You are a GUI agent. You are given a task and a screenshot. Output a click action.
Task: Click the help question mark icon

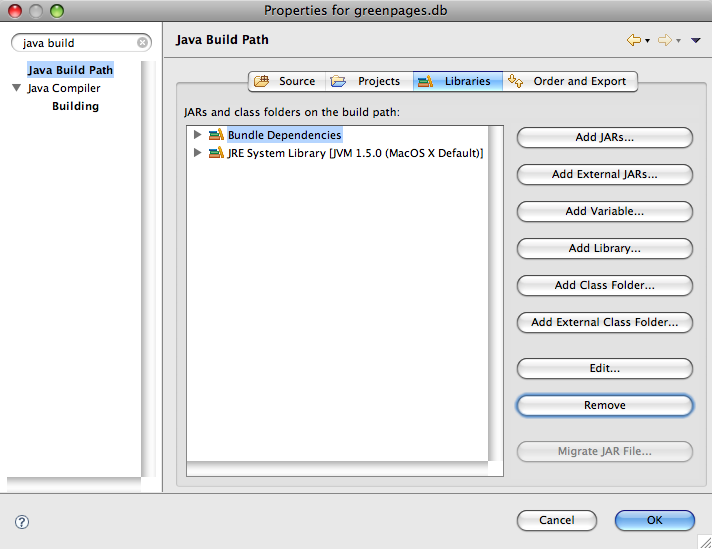[x=22, y=521]
